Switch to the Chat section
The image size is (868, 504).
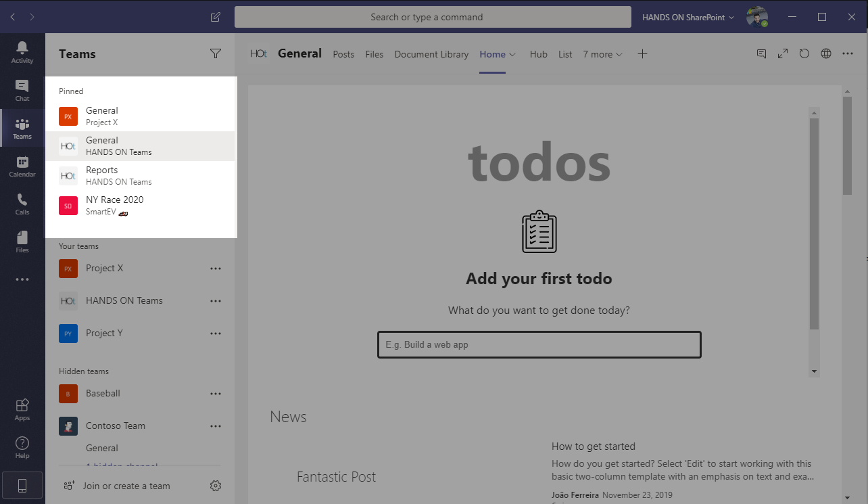[x=22, y=91]
